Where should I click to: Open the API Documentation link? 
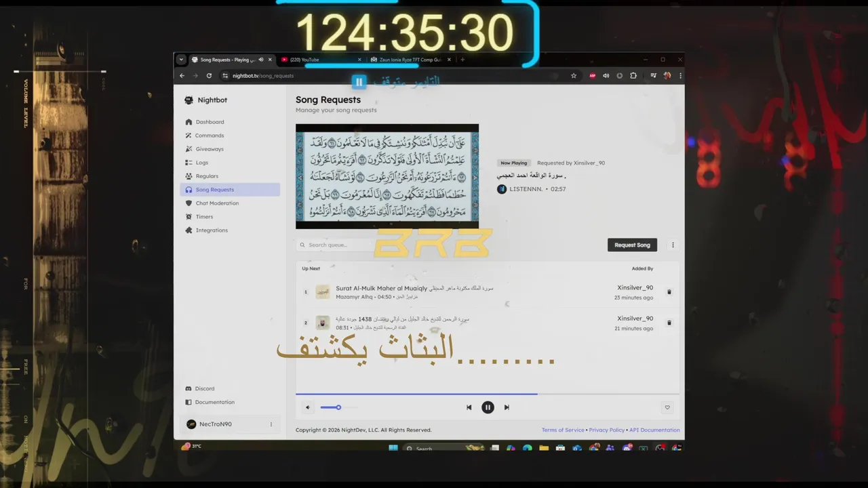click(654, 430)
